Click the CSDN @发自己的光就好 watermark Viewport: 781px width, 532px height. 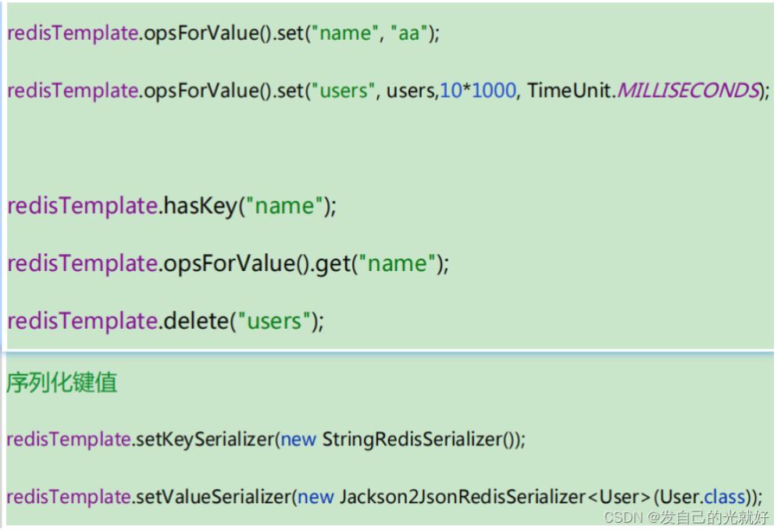tap(686, 518)
